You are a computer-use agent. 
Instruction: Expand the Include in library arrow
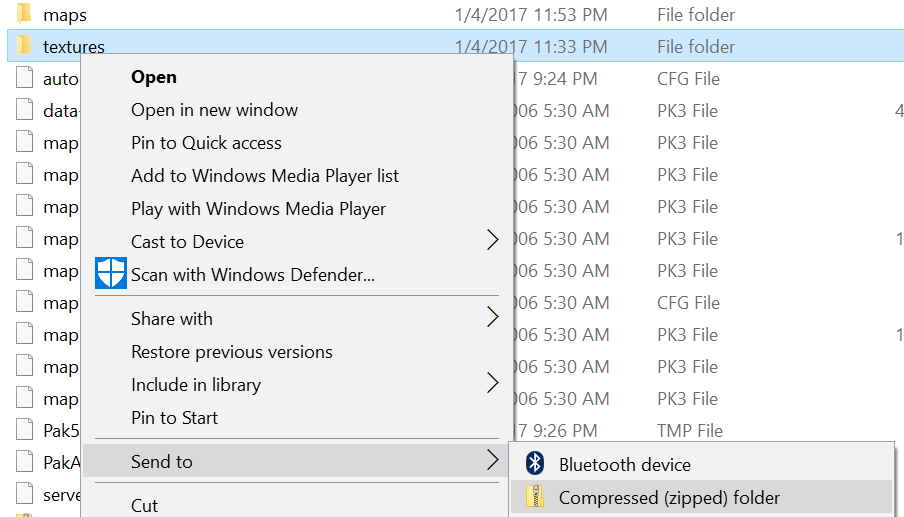[492, 383]
